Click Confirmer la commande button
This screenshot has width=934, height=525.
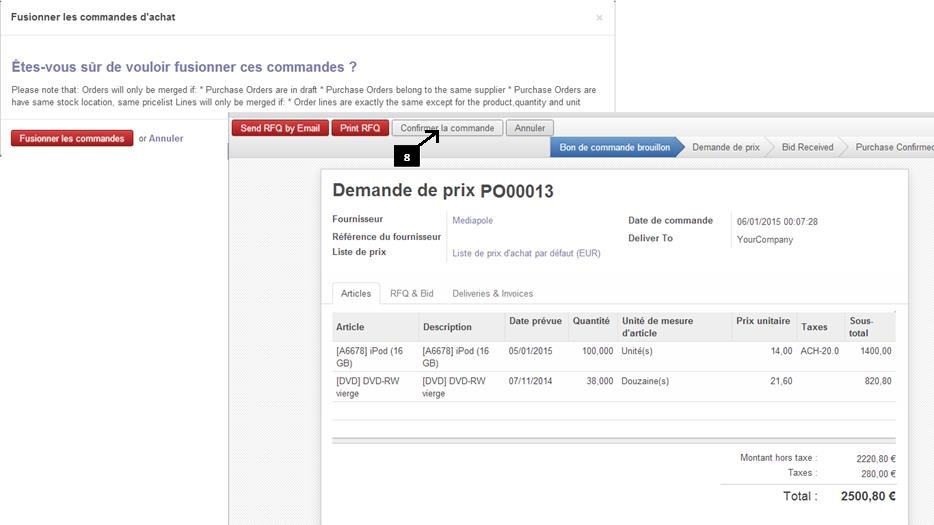click(447, 128)
